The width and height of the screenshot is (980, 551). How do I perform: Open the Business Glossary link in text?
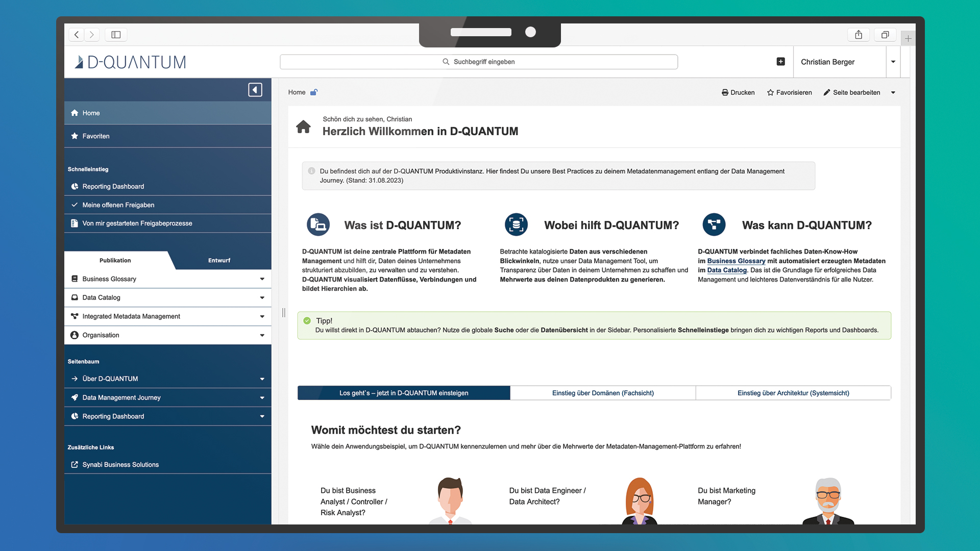pos(736,261)
